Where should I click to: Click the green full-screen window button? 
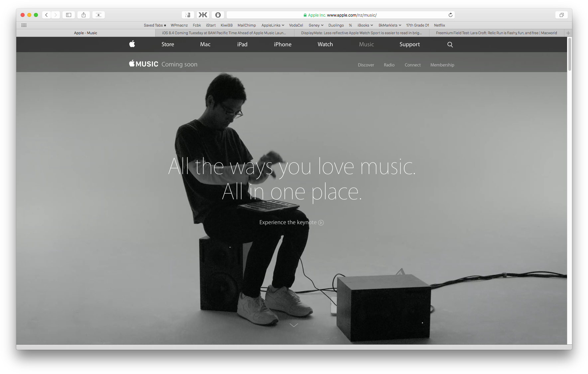click(36, 15)
